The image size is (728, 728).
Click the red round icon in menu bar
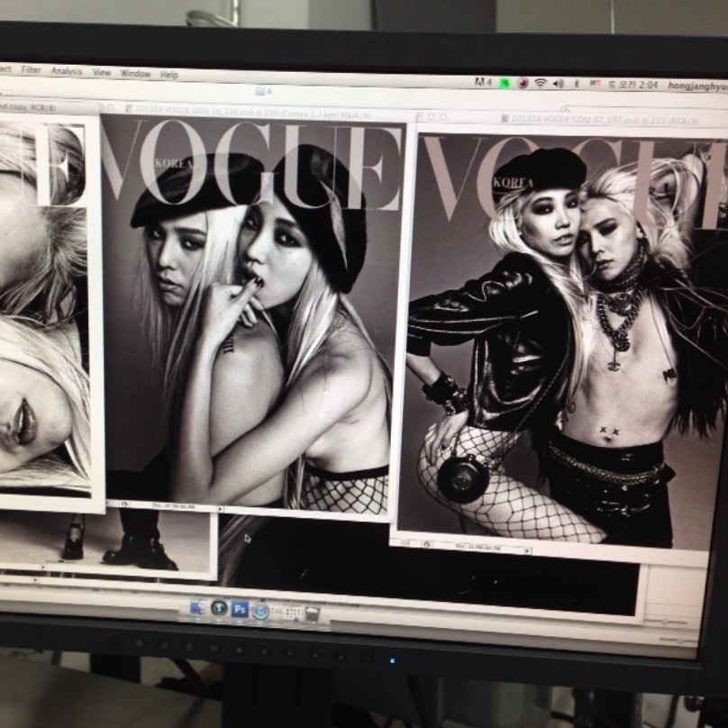(523, 83)
